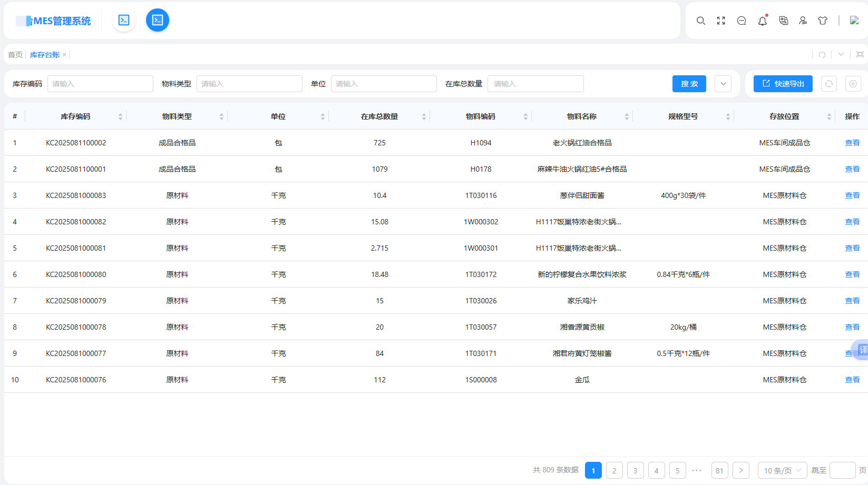868x485 pixels.
Task: Click pagination ellipsis to skip pages
Action: click(x=697, y=470)
